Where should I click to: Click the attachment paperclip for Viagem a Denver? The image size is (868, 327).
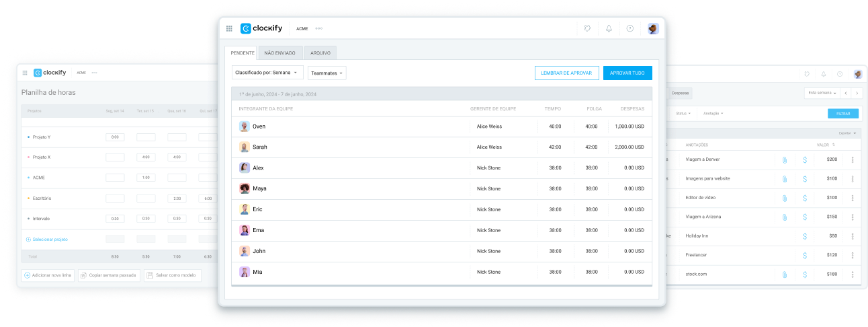coord(784,160)
